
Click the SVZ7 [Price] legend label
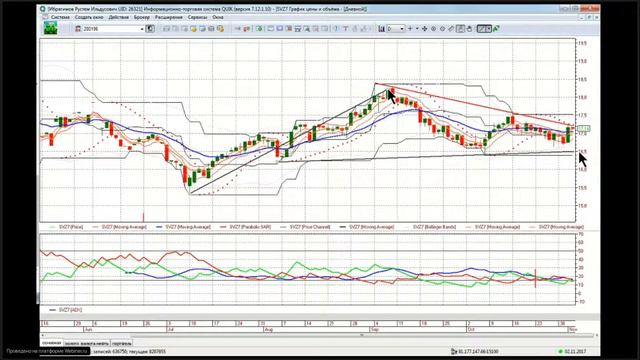[x=71, y=227]
